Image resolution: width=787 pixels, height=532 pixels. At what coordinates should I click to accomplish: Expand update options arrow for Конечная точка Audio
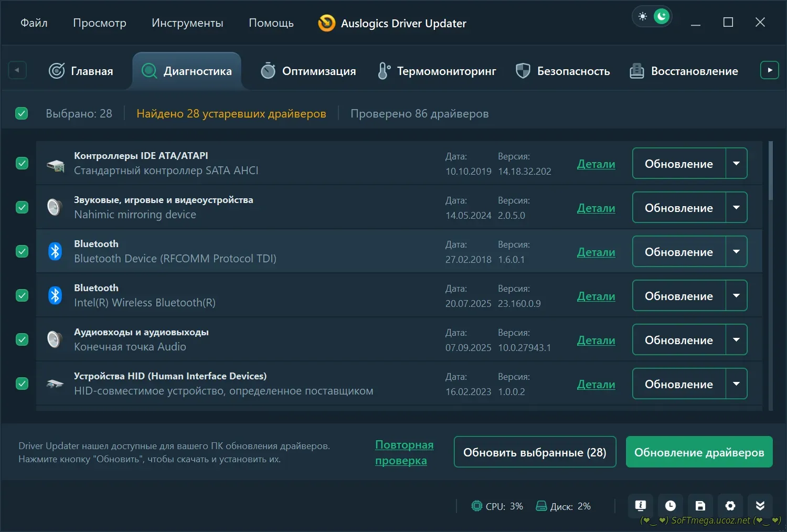pos(736,340)
